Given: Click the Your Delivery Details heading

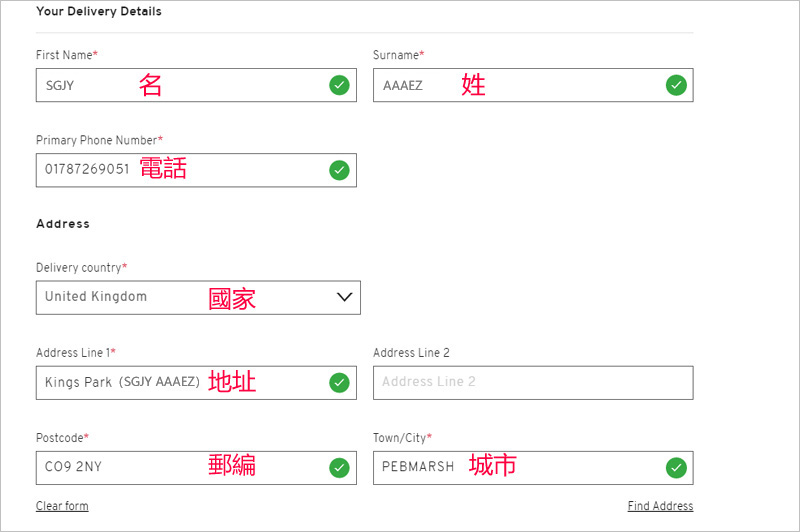Looking at the screenshot, I should pos(99,11).
